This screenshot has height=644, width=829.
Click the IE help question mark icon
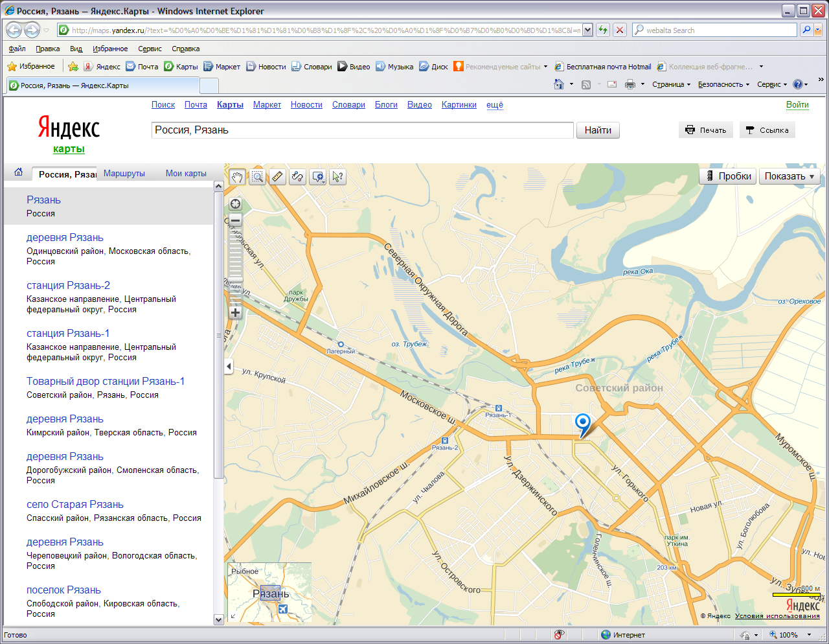797,84
